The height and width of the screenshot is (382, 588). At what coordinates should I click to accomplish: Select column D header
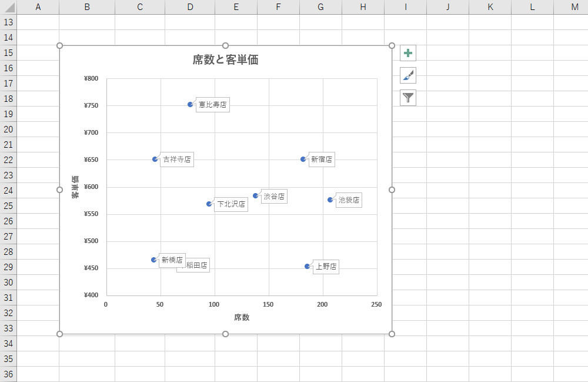190,7
